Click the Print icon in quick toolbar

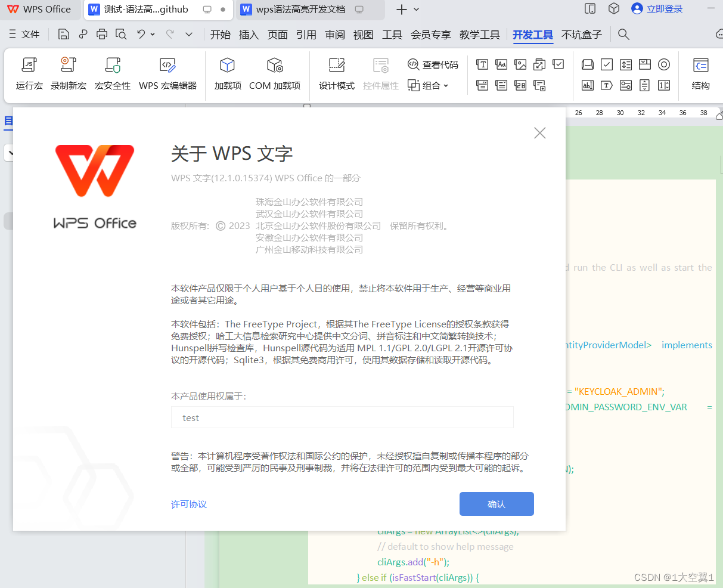pyautogui.click(x=102, y=35)
